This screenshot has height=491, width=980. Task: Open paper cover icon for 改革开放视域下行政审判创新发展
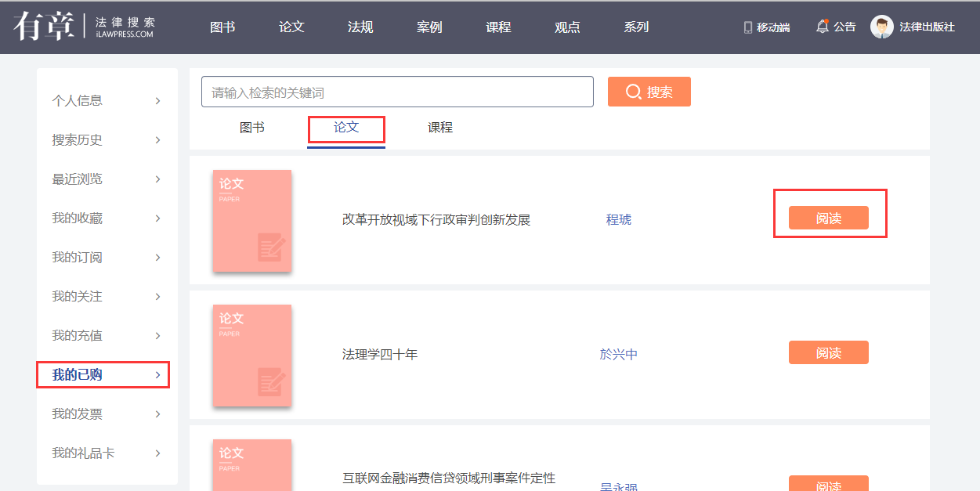[x=252, y=221]
